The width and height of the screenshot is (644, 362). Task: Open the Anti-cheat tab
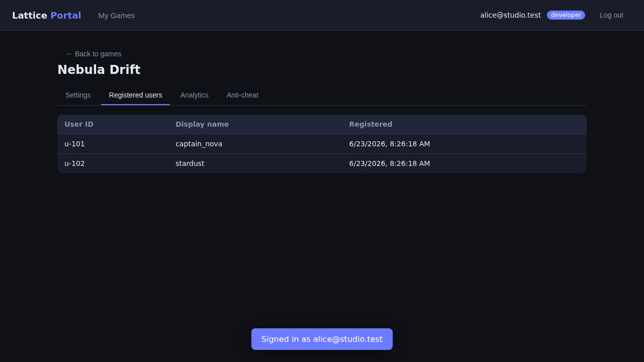pos(243,95)
